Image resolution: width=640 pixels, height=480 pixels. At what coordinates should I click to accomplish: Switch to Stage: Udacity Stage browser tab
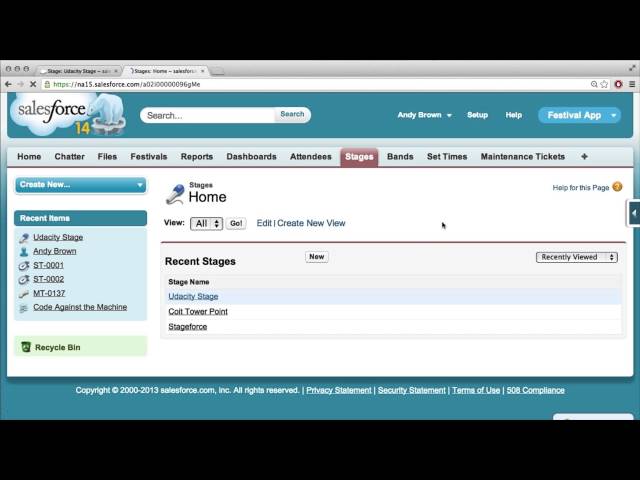pyautogui.click(x=78, y=71)
